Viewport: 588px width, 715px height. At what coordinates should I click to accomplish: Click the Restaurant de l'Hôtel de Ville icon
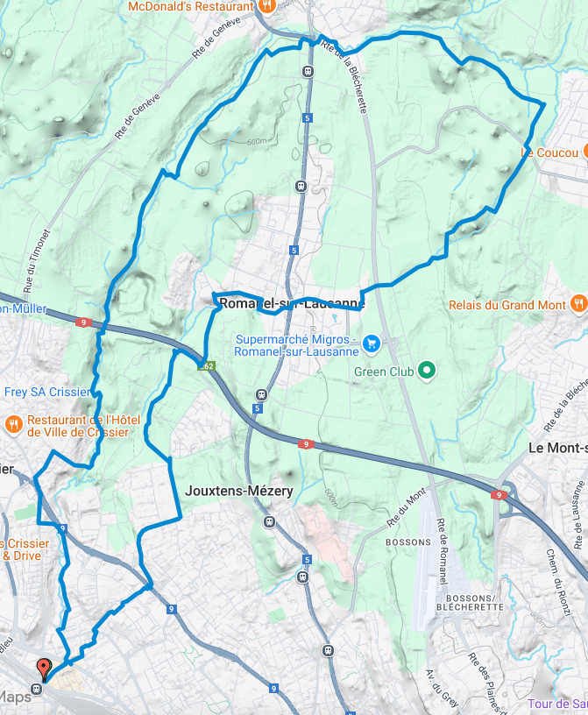pyautogui.click(x=14, y=426)
